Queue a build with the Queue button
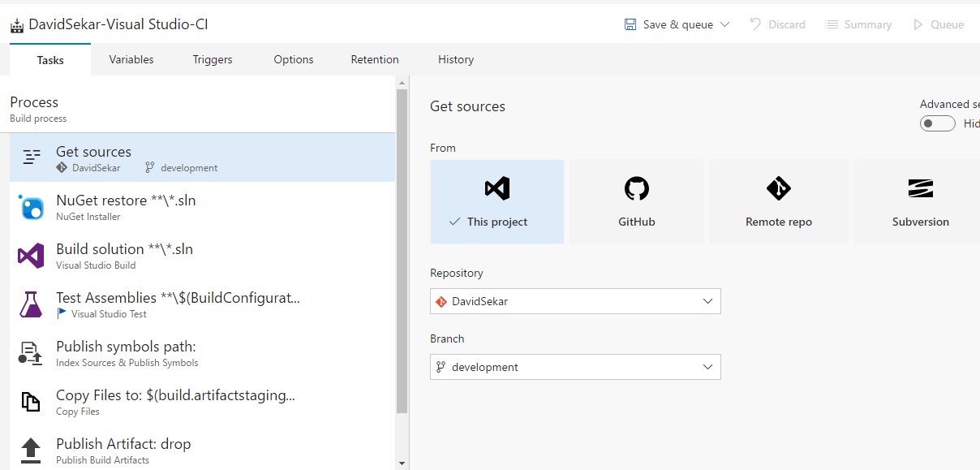980x470 pixels. 939,24
